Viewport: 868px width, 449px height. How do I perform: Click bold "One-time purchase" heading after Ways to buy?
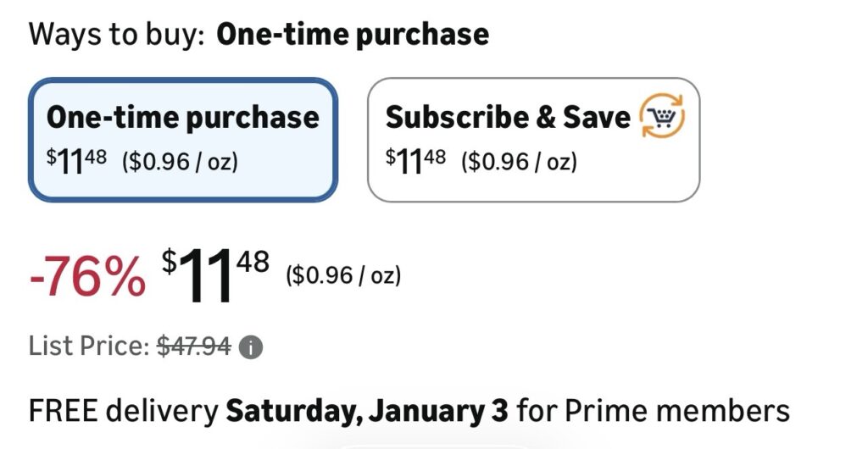(353, 35)
